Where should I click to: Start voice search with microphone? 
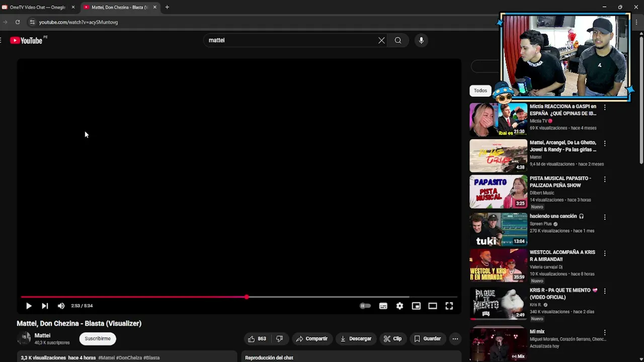click(x=421, y=40)
